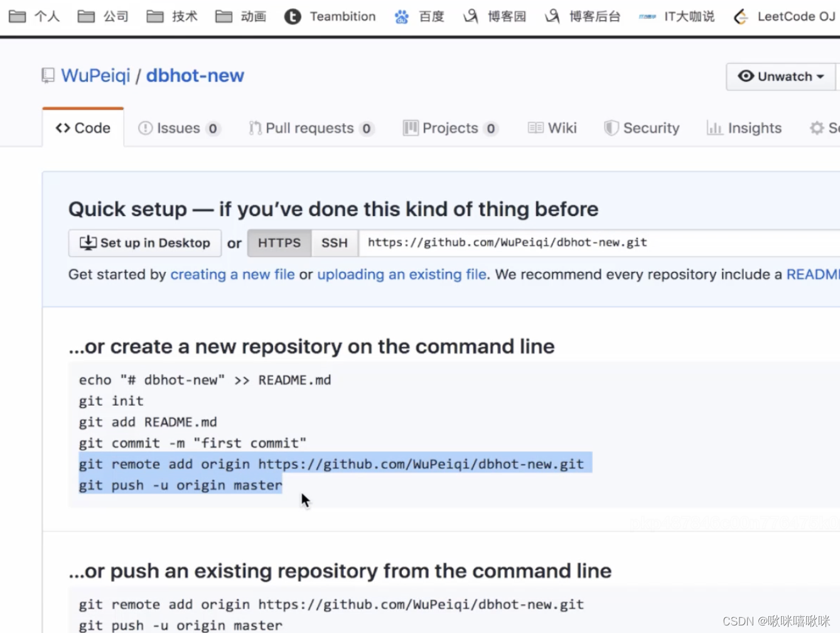Switch clone URL to SSH
The width and height of the screenshot is (840, 633).
click(x=335, y=243)
